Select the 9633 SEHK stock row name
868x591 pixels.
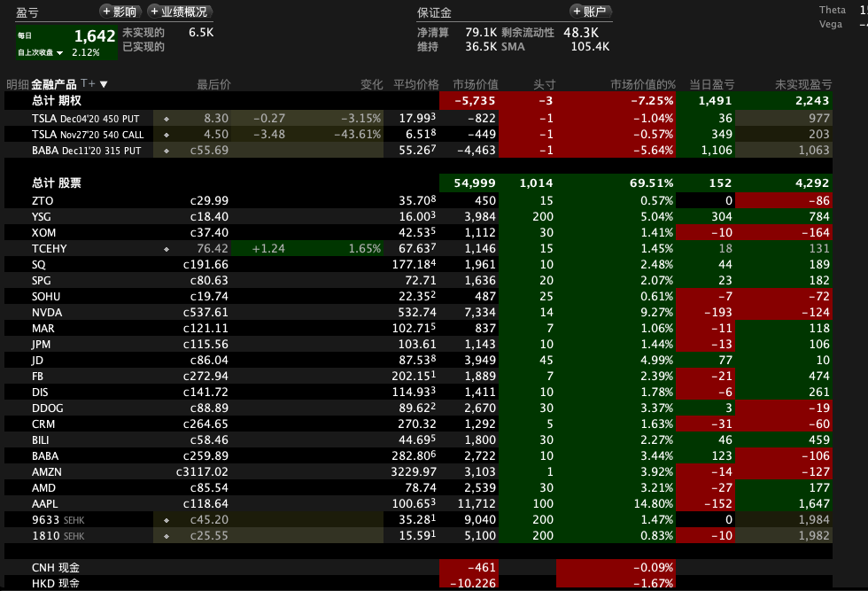coord(58,520)
